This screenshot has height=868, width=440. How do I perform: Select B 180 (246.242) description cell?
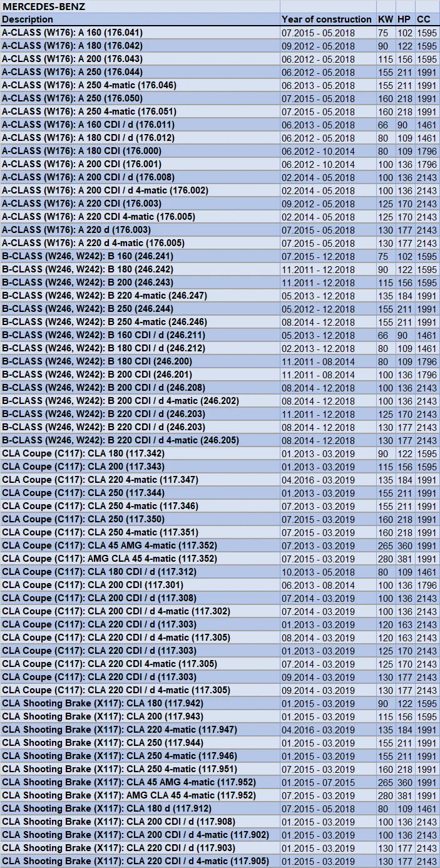[x=140, y=269]
